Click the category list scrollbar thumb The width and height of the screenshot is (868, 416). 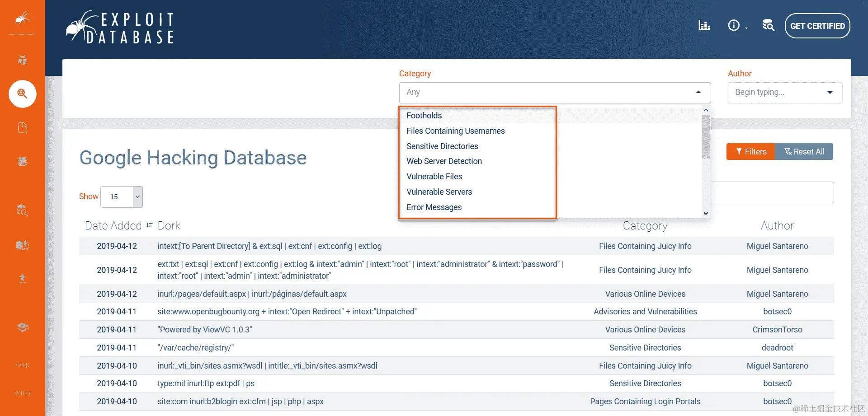[706, 137]
